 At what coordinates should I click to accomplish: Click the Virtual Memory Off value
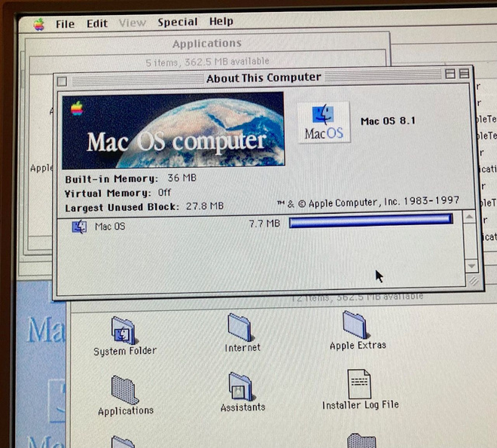tap(164, 192)
